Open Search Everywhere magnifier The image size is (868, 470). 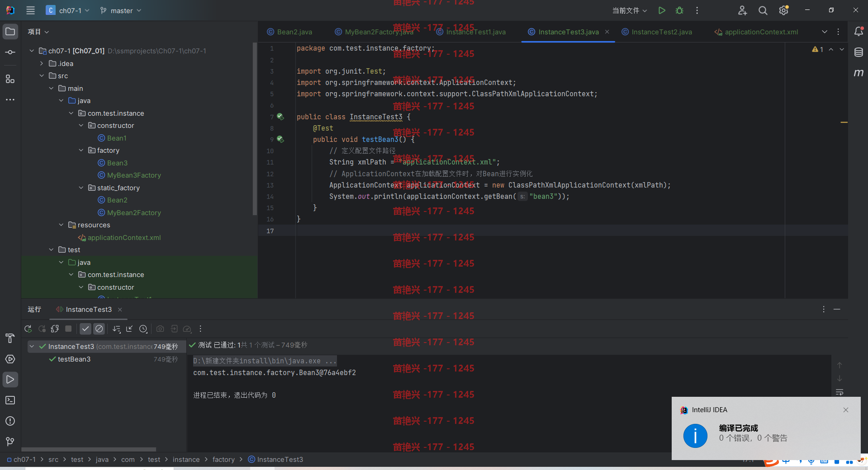pos(763,10)
